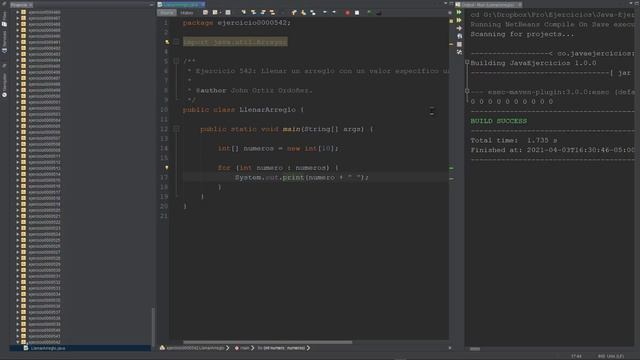Image resolution: width=640 pixels, height=360 pixels.
Task: Click INS Unix (LF) status bar entry
Action: (611, 356)
